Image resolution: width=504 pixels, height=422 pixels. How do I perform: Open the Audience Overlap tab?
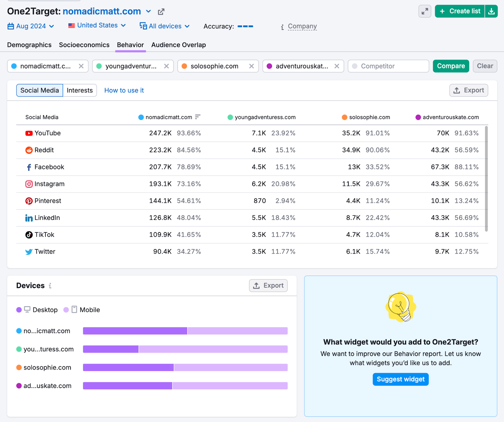point(179,45)
